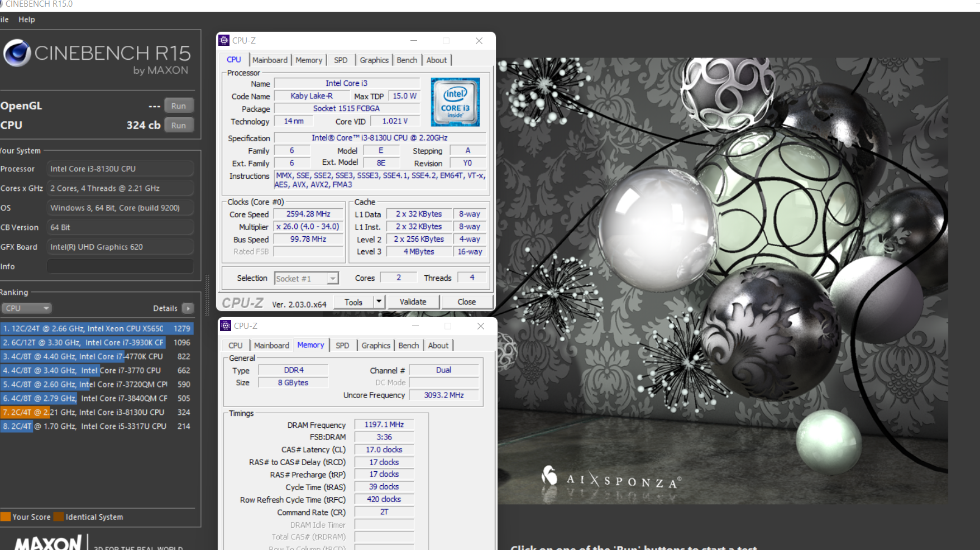The width and height of the screenshot is (980, 550).
Task: Open the SPD tab in lower CPU-Z window
Action: pyautogui.click(x=342, y=346)
